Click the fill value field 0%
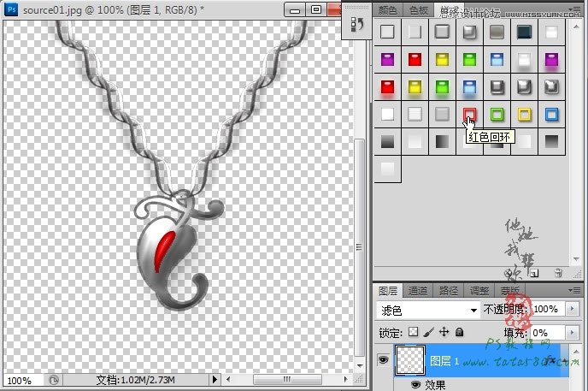 pos(548,333)
